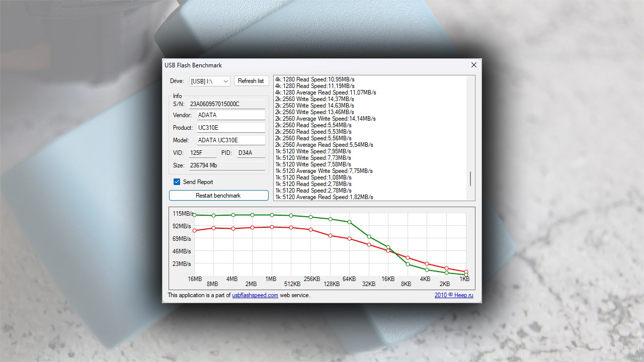Screen dimensions: 644x362
Task: Click the 23MB/s graph axis label
Action: 182,264
